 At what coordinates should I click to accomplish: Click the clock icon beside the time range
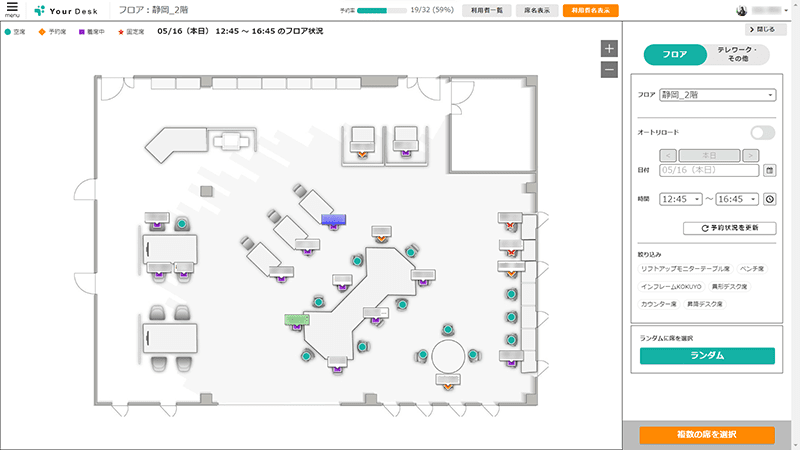coord(769,199)
